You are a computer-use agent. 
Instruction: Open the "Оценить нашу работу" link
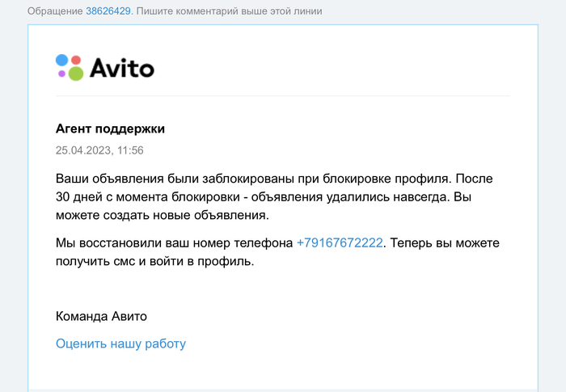[120, 344]
